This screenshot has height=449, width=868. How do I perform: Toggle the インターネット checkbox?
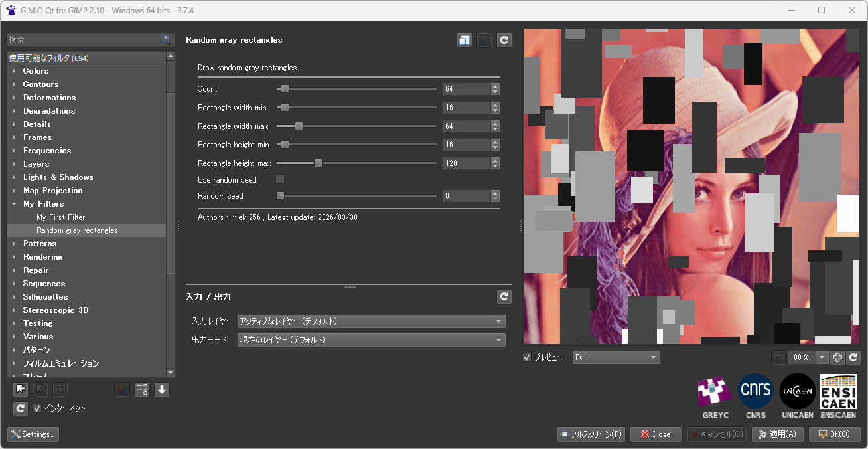point(37,408)
